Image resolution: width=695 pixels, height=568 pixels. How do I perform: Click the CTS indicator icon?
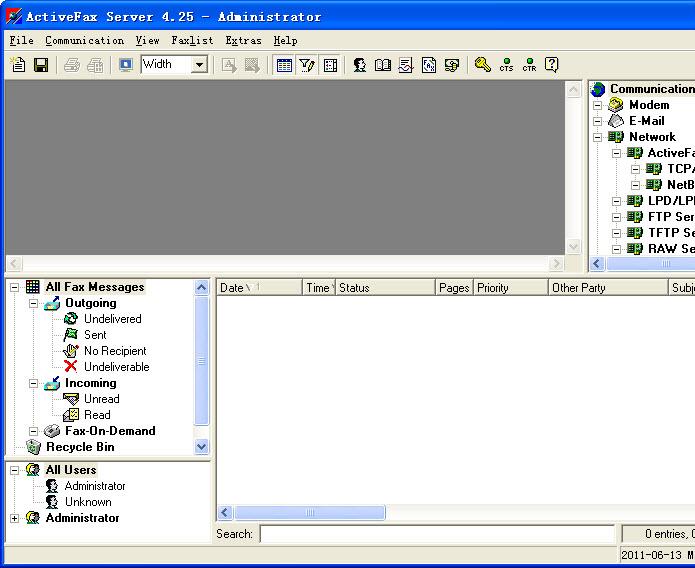point(506,65)
